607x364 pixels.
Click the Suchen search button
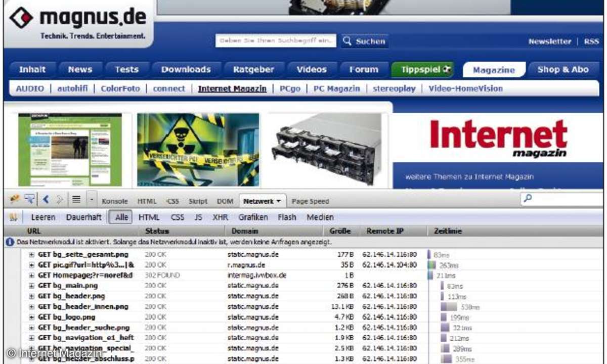point(364,41)
